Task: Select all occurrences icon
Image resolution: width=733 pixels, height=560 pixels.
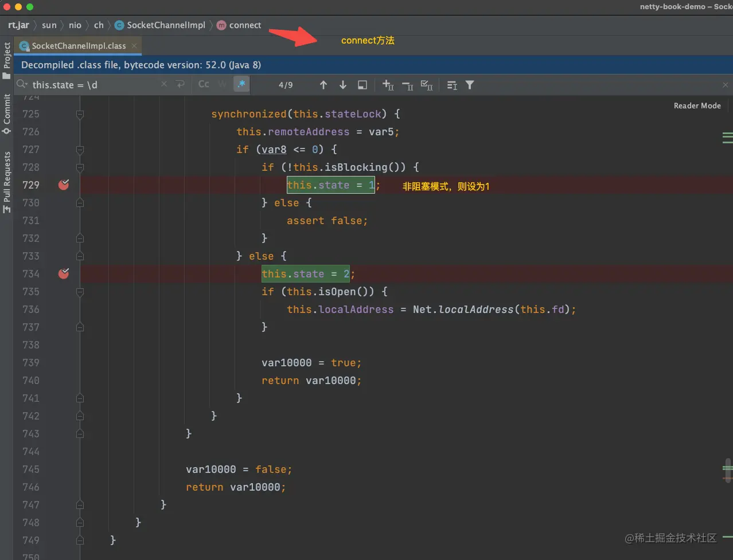Action: click(x=427, y=85)
